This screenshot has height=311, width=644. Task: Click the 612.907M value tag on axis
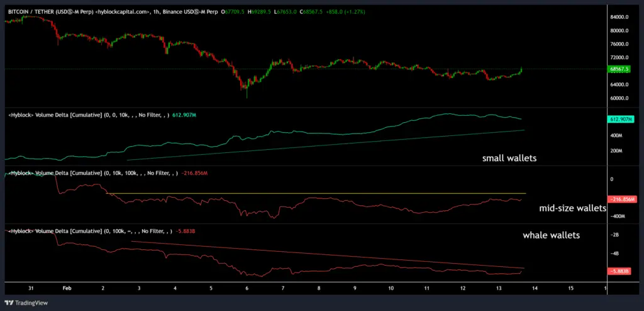(621, 120)
